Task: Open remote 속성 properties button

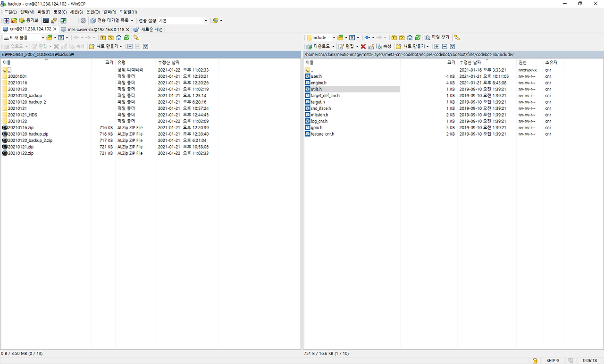Action: tap(383, 46)
